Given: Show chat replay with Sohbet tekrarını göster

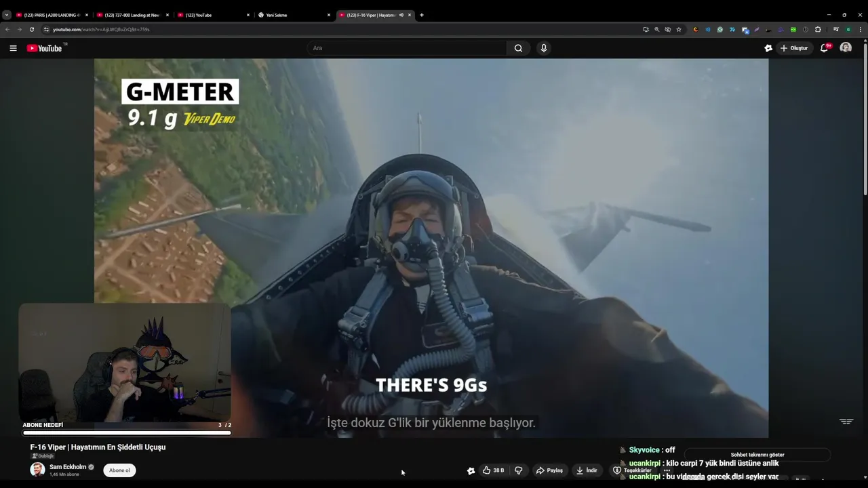Looking at the screenshot, I should [x=757, y=455].
